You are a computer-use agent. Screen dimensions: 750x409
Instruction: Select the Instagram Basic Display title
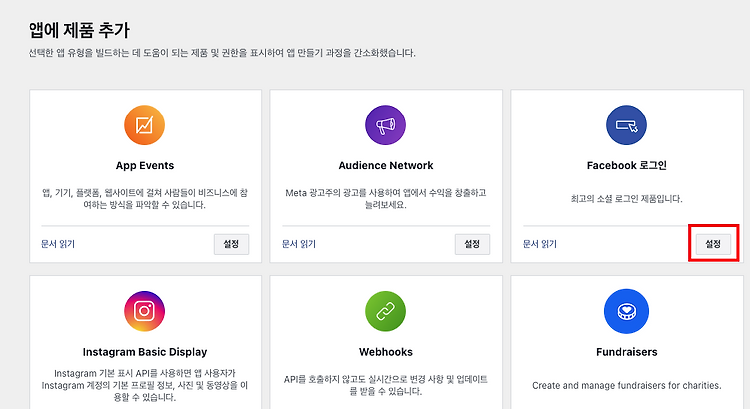[145, 352]
